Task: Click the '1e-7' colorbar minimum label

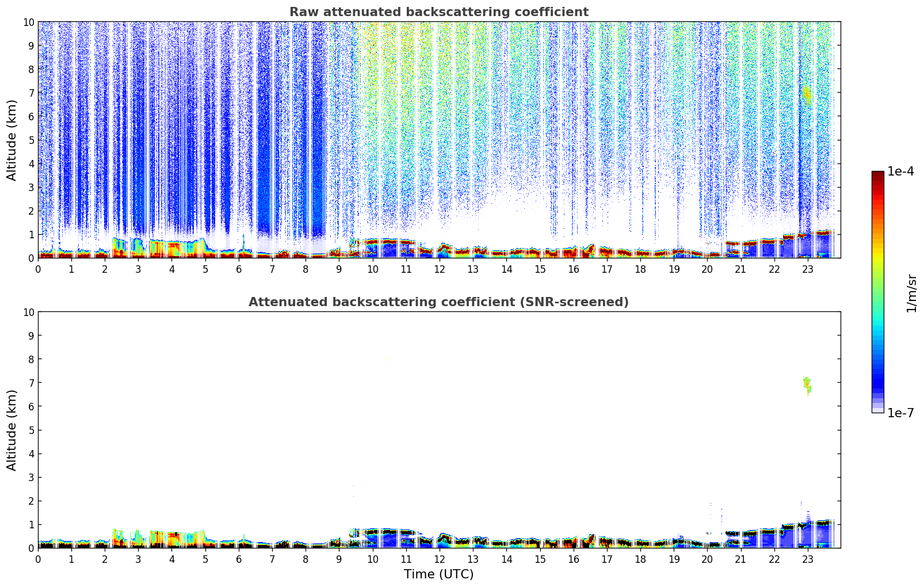Action: coord(900,413)
